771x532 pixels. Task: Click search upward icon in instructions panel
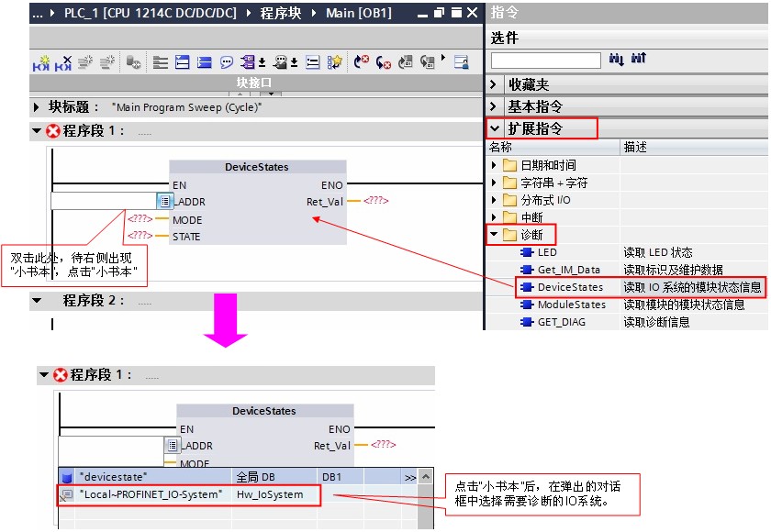tap(638, 59)
